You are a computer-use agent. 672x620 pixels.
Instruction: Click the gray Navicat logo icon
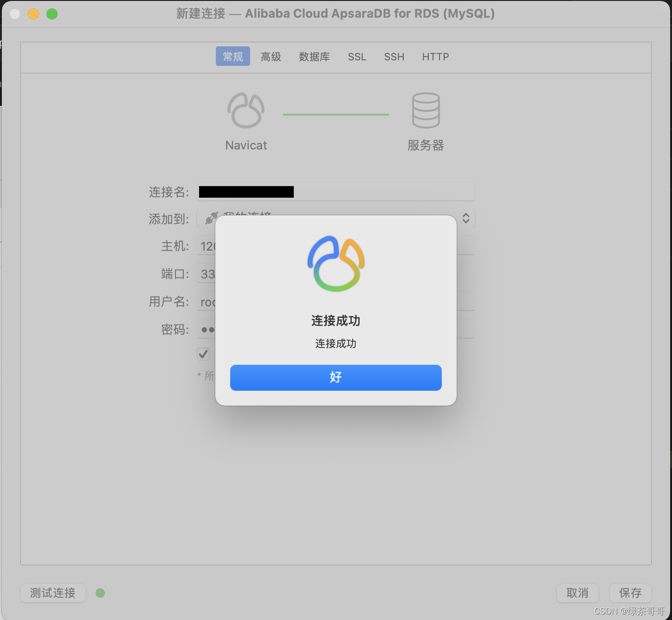point(246,110)
